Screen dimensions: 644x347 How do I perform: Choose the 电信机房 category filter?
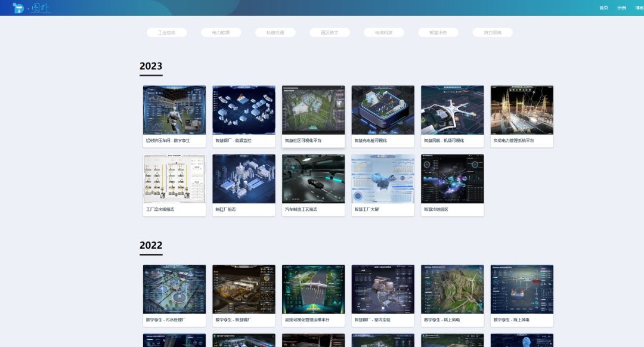384,33
